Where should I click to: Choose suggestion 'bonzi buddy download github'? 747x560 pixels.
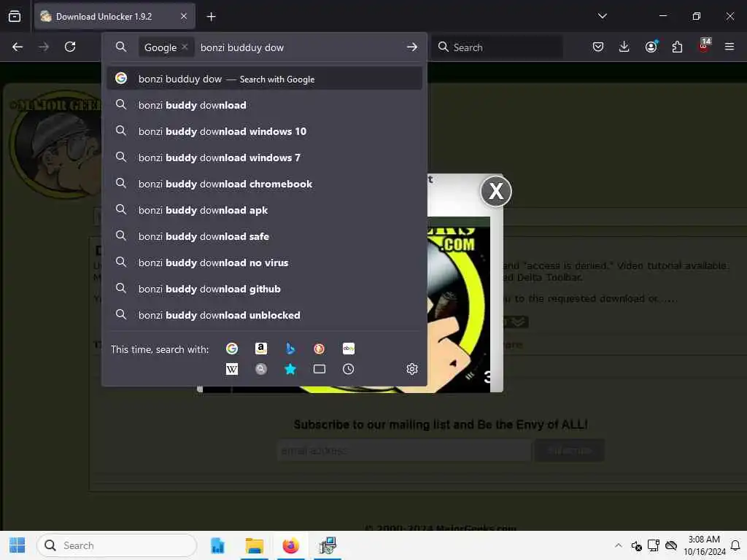[264, 289]
